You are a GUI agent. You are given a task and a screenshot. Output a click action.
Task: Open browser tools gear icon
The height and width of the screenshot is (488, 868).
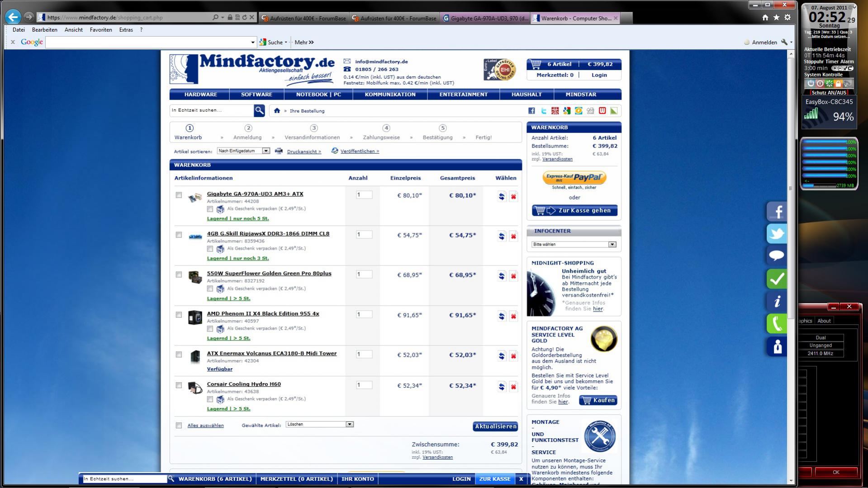787,17
